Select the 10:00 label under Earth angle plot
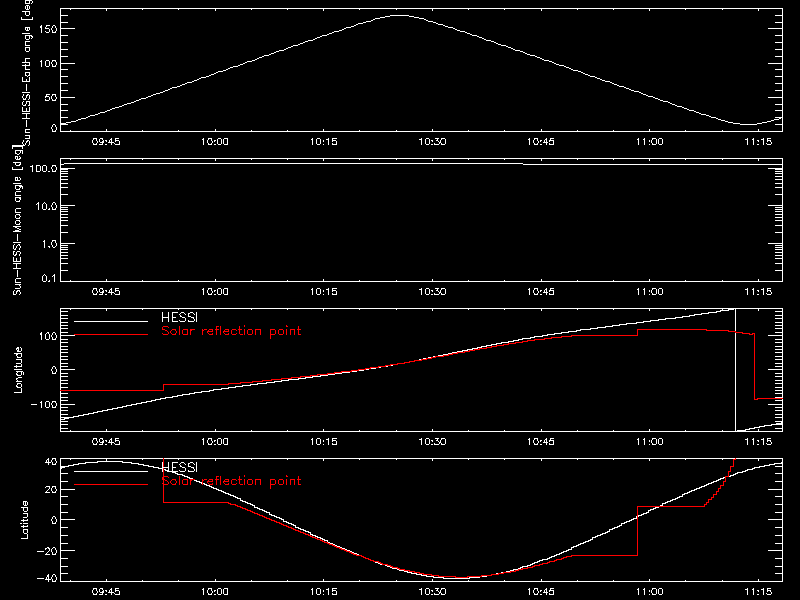 [x=215, y=142]
